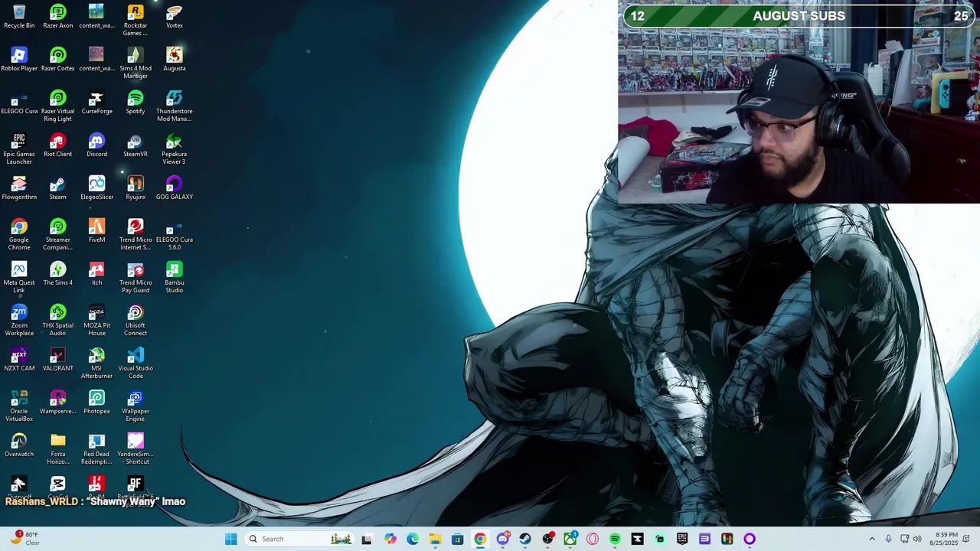
Task: Open Spotify desktop shortcut
Action: coord(136,103)
